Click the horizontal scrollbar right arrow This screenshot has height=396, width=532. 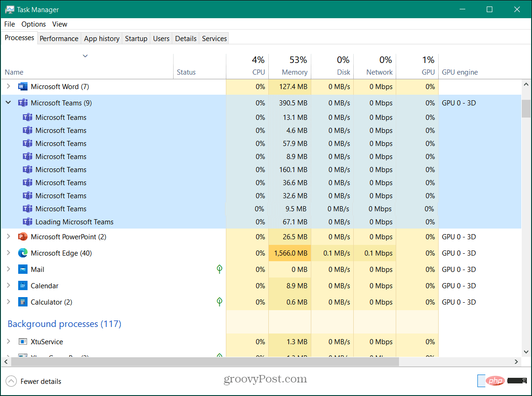click(516, 362)
